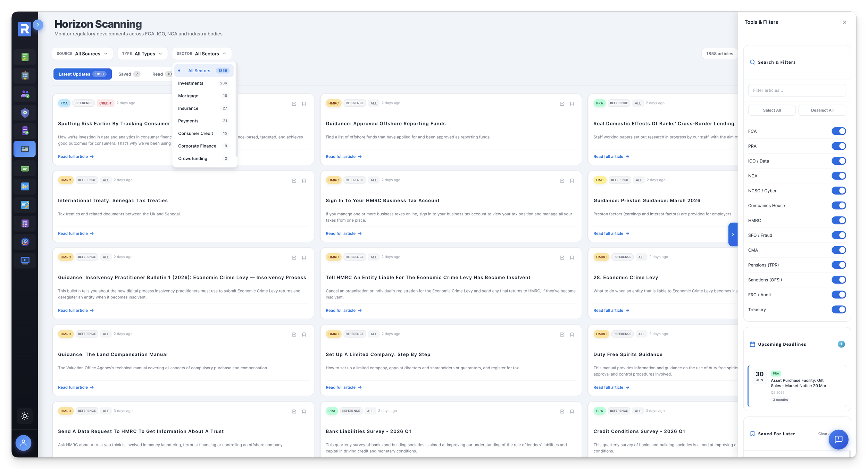Select Mortgage sector option

pos(204,96)
